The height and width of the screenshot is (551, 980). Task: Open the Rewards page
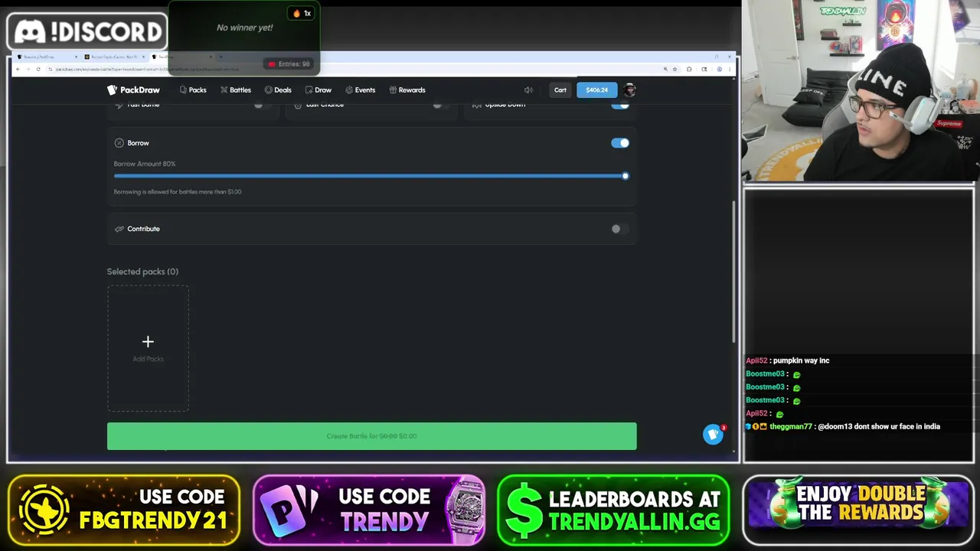(x=407, y=90)
